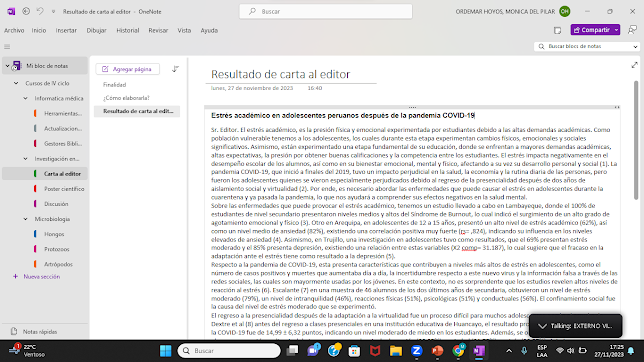Collapse Microbiología section group

pyautogui.click(x=25, y=219)
